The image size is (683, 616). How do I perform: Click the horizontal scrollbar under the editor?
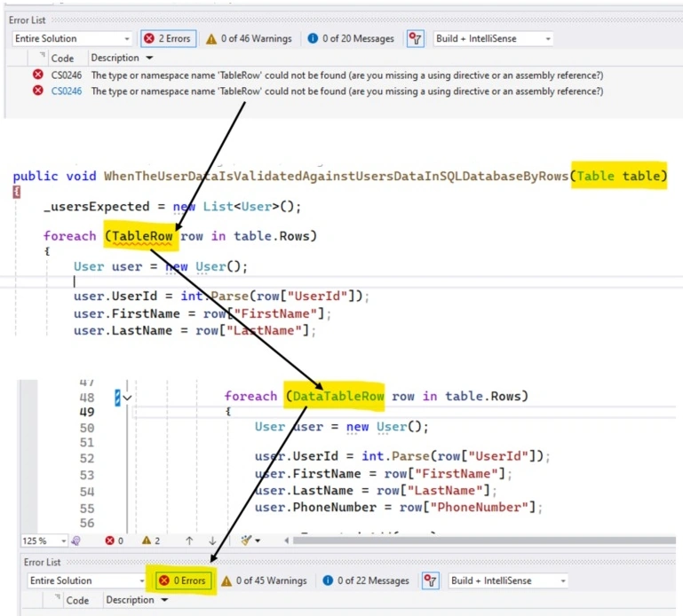(483, 541)
